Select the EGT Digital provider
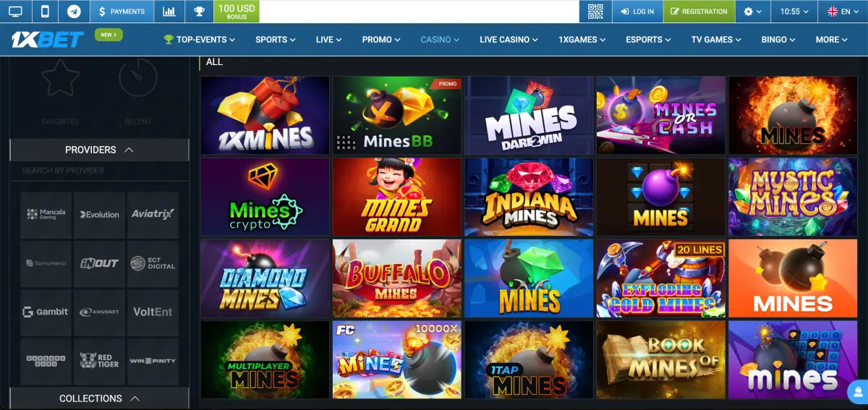This screenshot has height=410, width=868. pyautogui.click(x=153, y=264)
